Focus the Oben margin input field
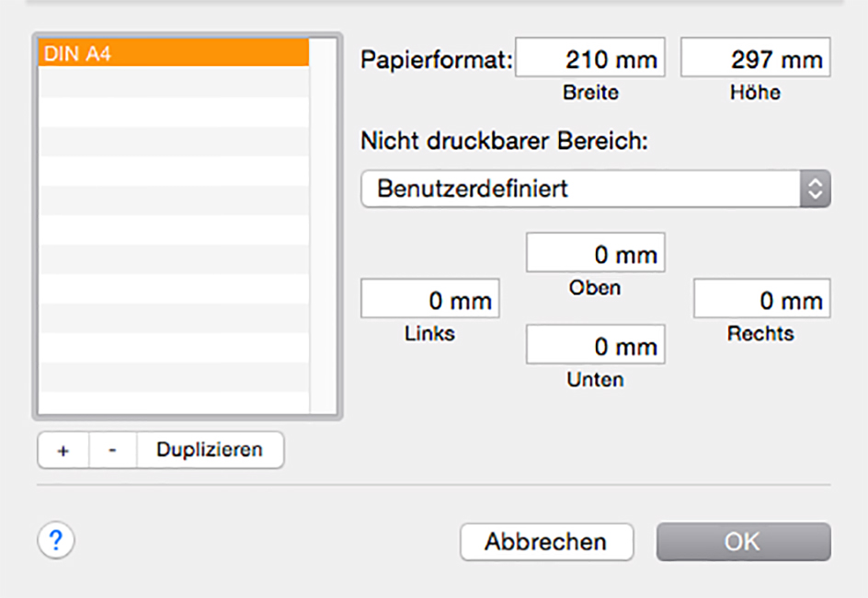This screenshot has height=598, width=868. point(596,254)
